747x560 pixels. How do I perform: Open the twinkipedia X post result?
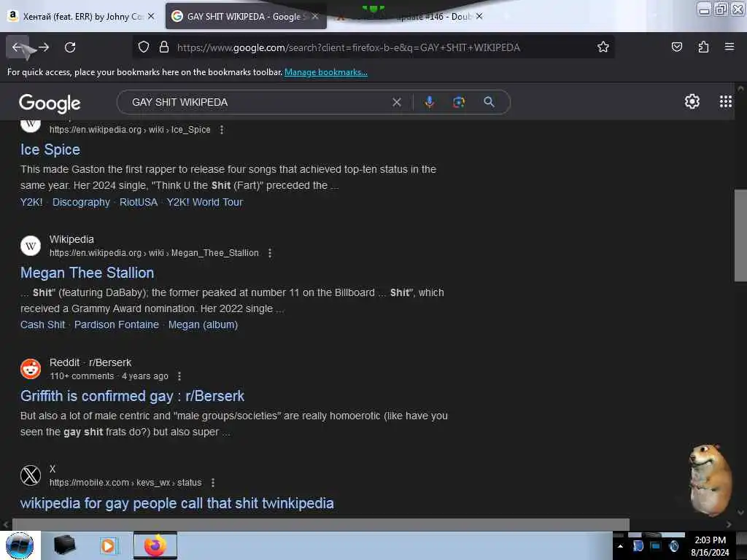[x=177, y=503]
